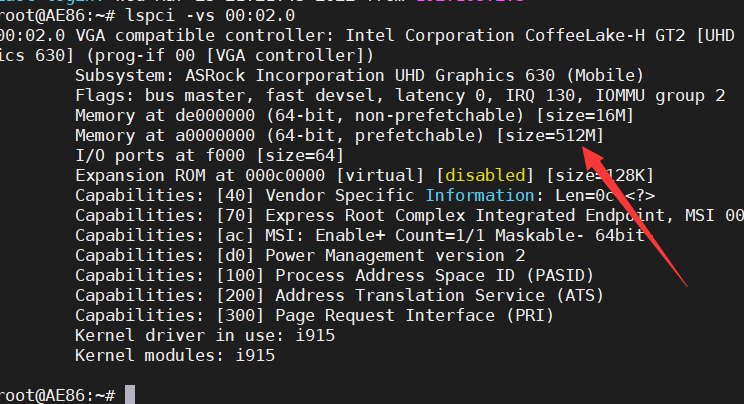Select memory address 'a0000000'
The width and height of the screenshot is (744, 404).
pyautogui.click(x=215, y=136)
